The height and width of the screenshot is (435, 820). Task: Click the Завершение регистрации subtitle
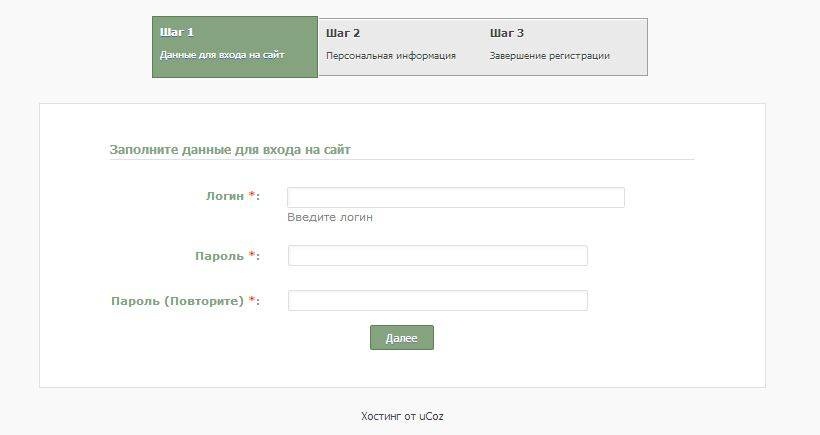pyautogui.click(x=550, y=55)
